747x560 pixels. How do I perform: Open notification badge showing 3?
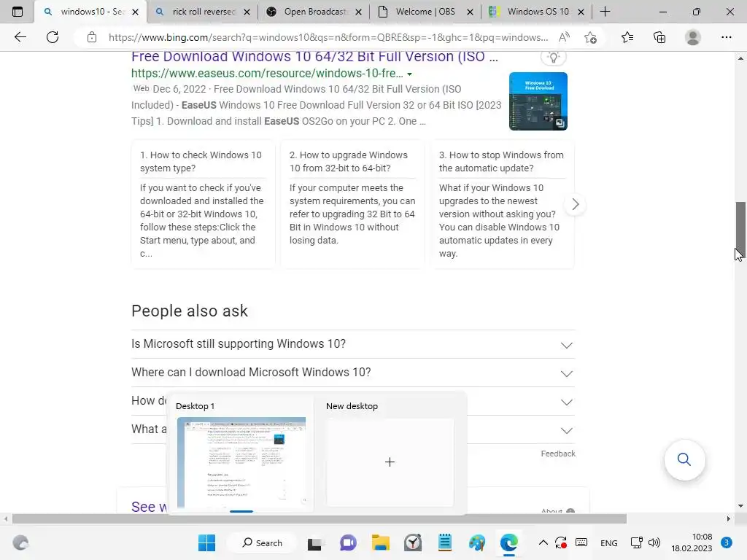pos(727,542)
